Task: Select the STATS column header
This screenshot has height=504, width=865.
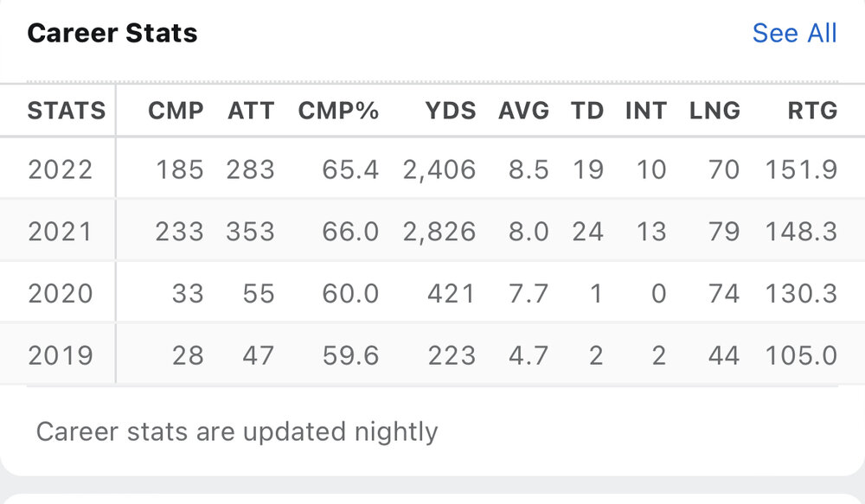Action: [x=67, y=111]
